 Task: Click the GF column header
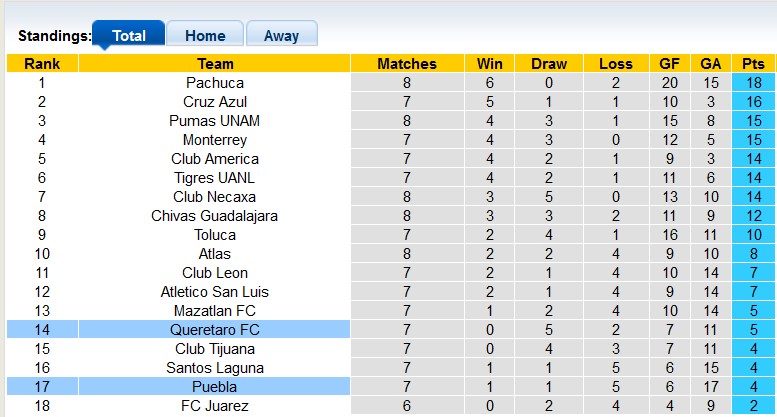tap(669, 64)
